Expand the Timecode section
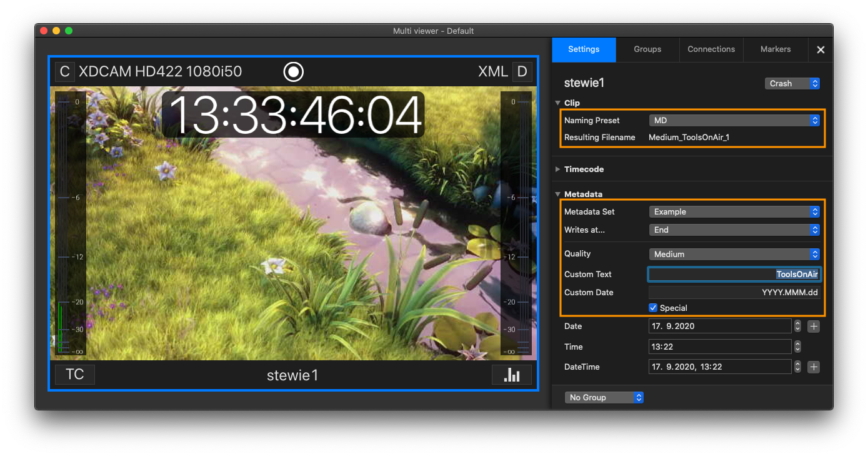Screen dimensions: 868x456 [558, 169]
